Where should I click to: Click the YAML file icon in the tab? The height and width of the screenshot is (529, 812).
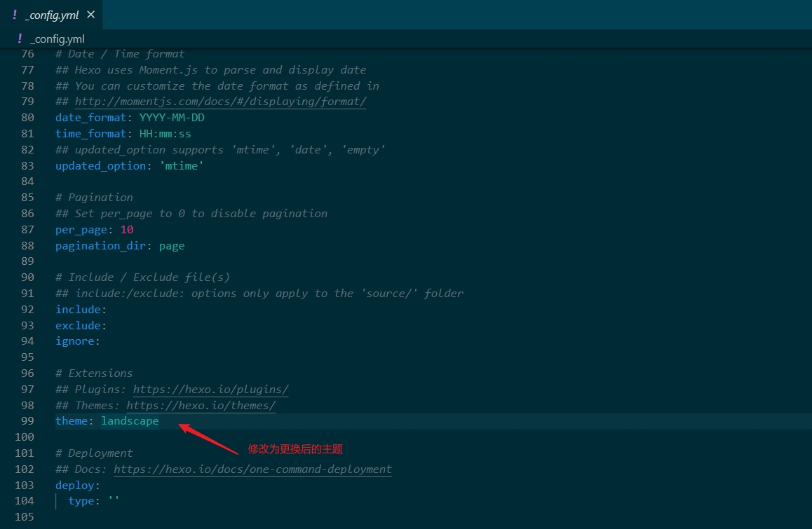(x=15, y=15)
